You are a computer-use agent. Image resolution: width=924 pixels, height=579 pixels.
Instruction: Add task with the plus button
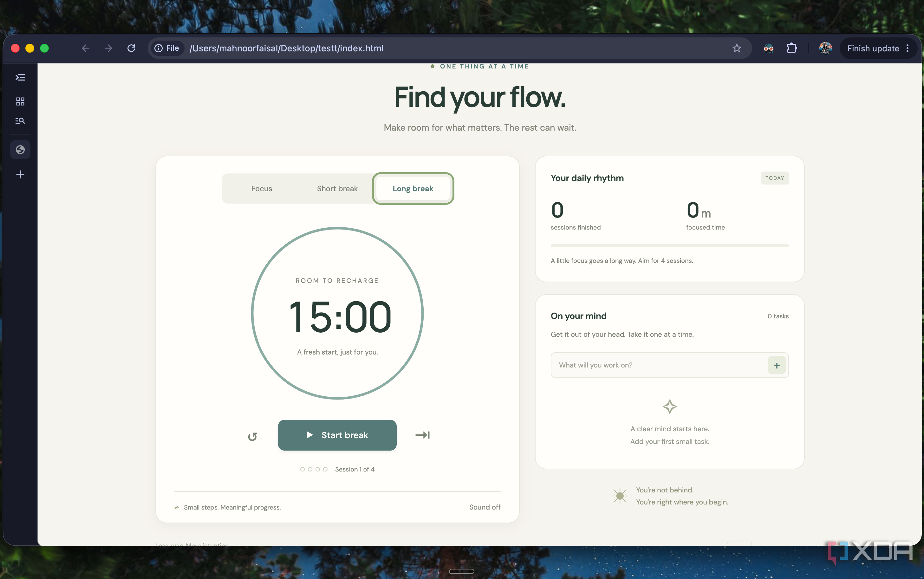(777, 365)
